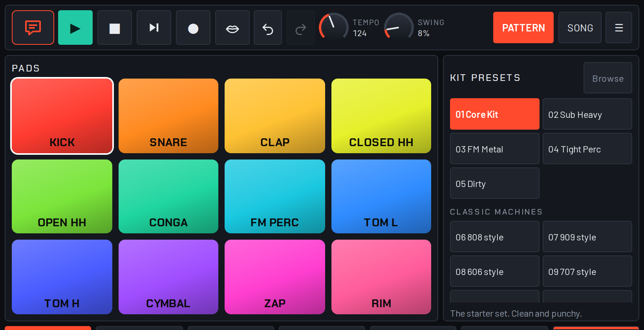
Task: Load the 09 707 style kit
Action: point(587,271)
